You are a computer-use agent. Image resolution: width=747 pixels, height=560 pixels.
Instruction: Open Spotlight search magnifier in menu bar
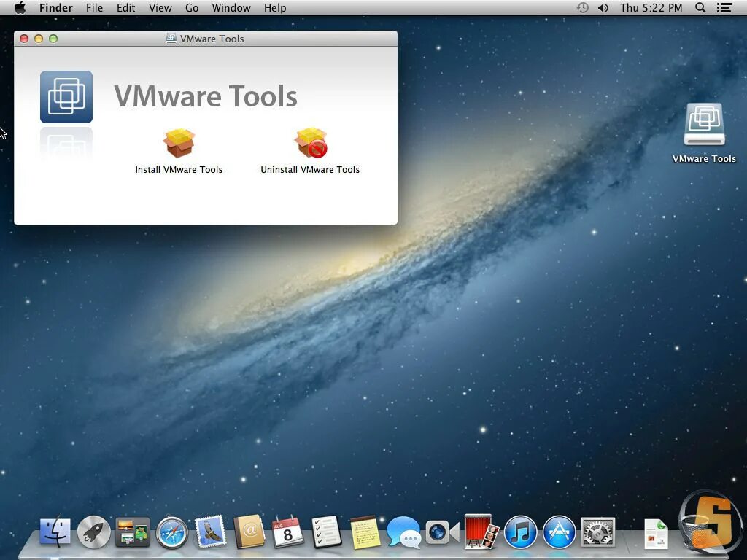tap(700, 7)
